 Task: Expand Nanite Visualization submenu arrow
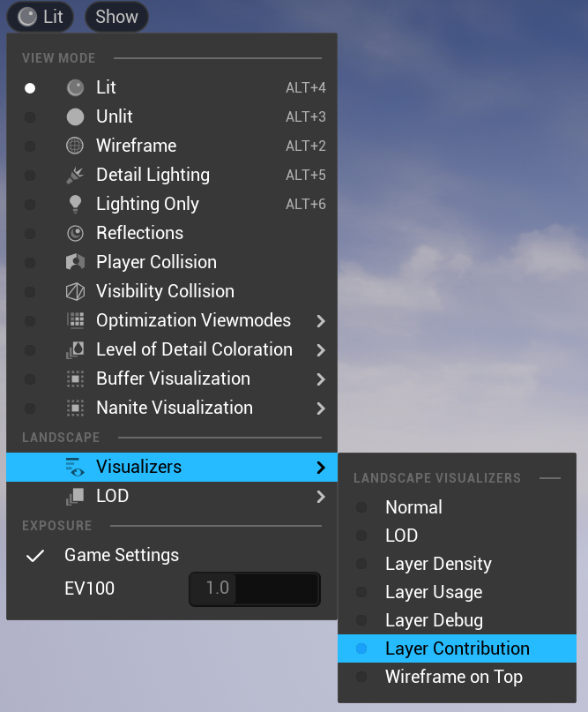(x=321, y=408)
